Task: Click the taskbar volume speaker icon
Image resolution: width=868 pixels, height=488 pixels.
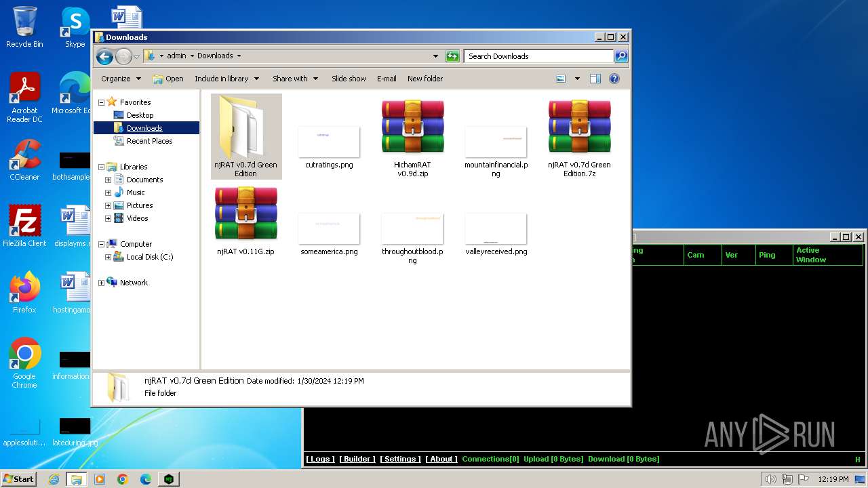Action: (x=770, y=479)
